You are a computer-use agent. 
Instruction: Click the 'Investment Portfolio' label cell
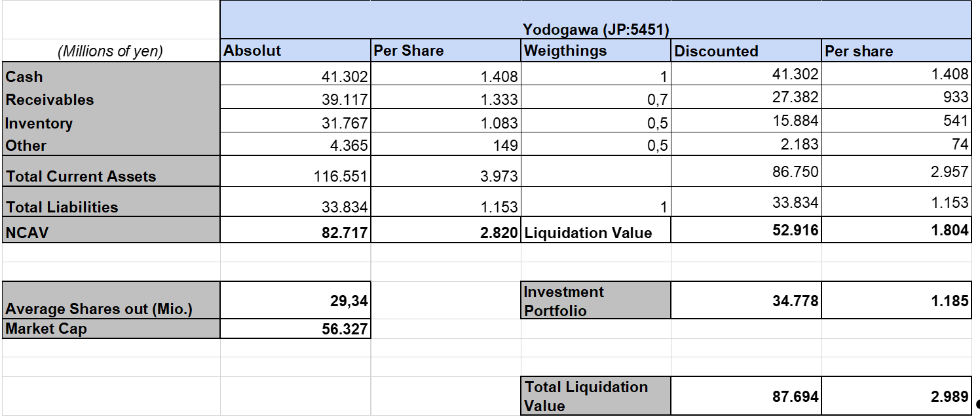point(596,301)
